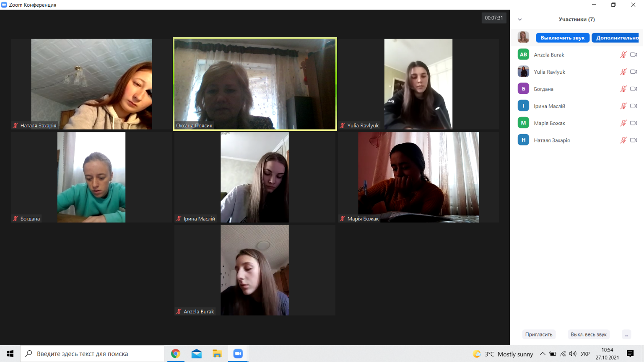Image resolution: width=644 pixels, height=362 pixels.
Task: Collapse the Участники panel with the chevron
Action: tap(520, 20)
